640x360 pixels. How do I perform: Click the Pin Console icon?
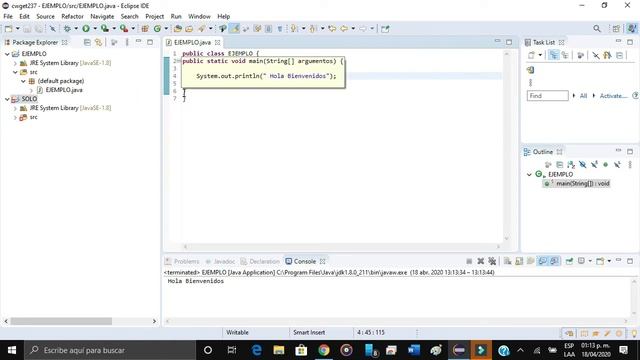pyautogui.click(x=569, y=261)
